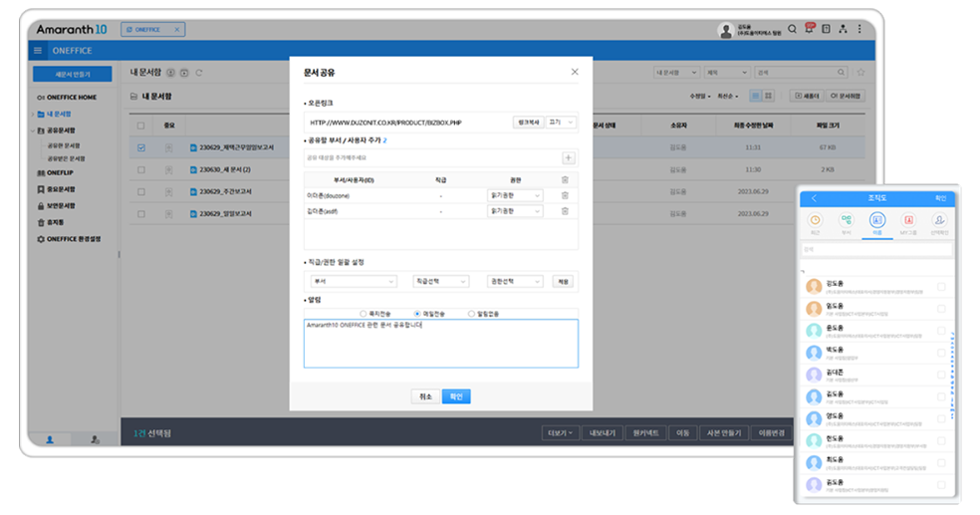Image resolution: width=980 pixels, height=515 pixels.
Task: Add share target with the plus icon
Action: click(568, 158)
